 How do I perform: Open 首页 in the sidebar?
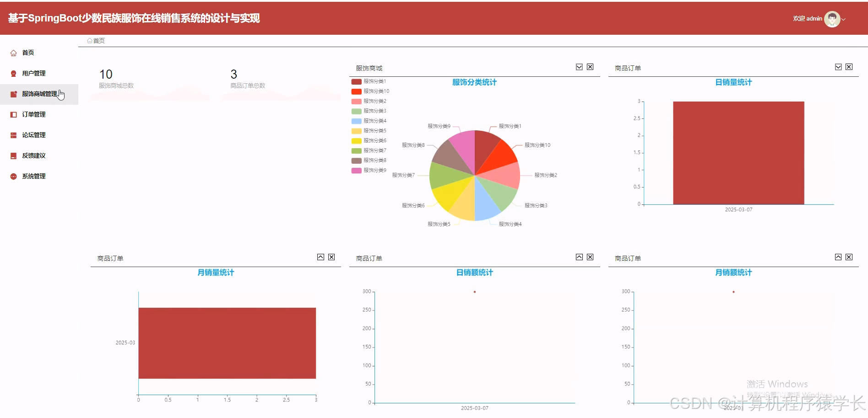click(x=39, y=53)
